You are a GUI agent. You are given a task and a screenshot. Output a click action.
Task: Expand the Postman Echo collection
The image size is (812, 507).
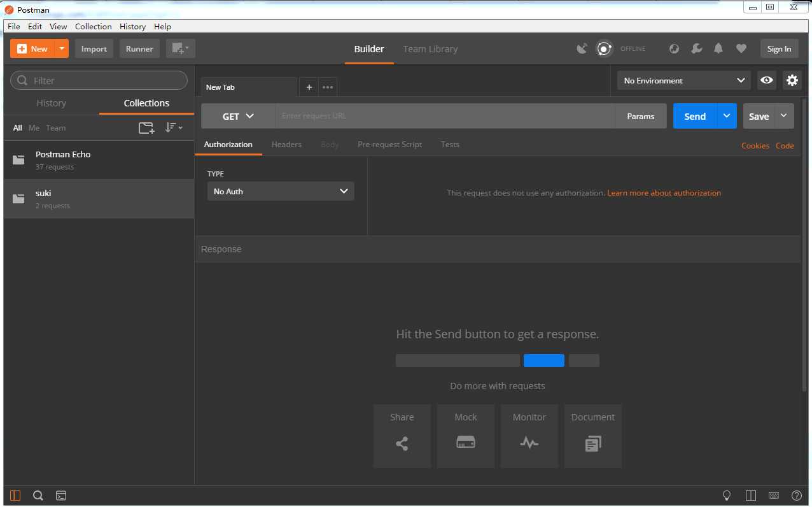tap(99, 160)
